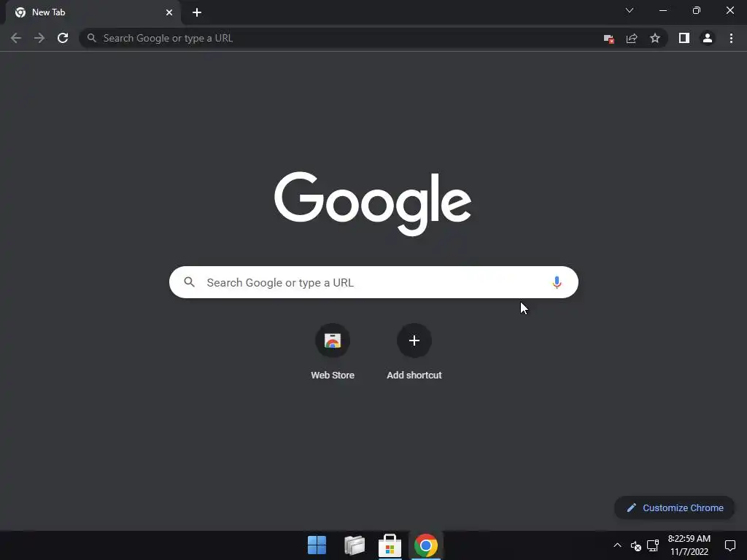747x560 pixels.
Task: Click Customize Chrome button
Action: pos(675,507)
